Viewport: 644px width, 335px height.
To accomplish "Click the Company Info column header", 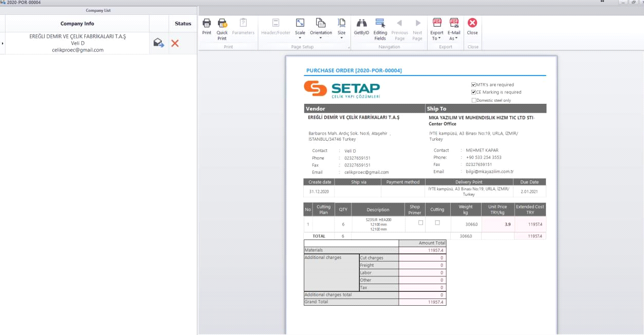I will click(77, 24).
